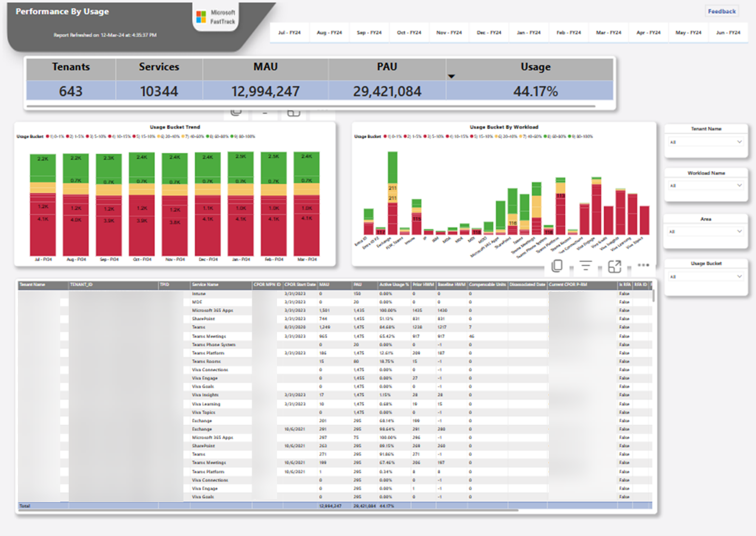Sort table by Compensable Units header
Viewport: 756px width, 536px height.
487,284
